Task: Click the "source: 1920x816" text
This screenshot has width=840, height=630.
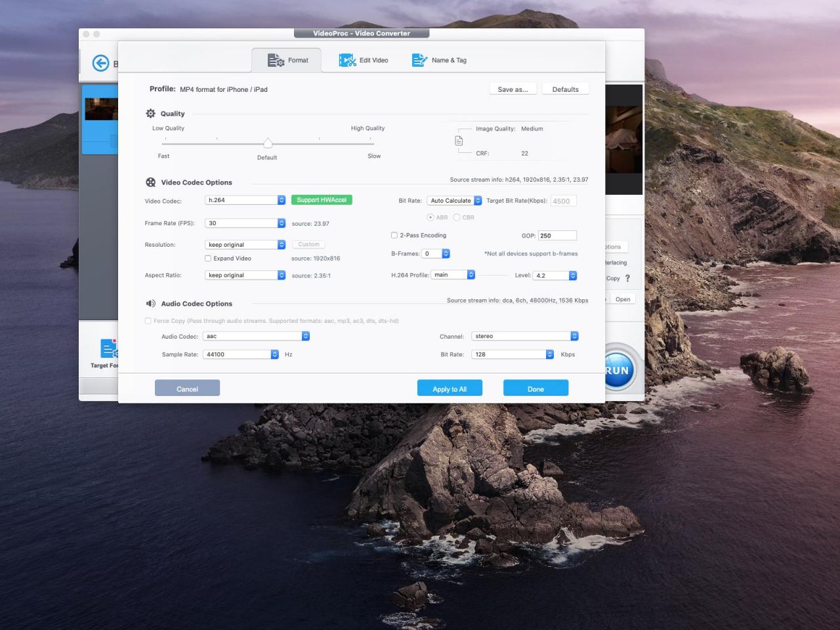Action: pyautogui.click(x=316, y=259)
